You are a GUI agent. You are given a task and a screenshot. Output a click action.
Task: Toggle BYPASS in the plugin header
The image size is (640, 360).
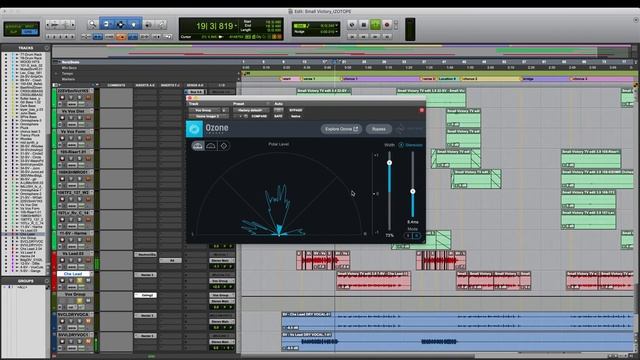point(296,110)
